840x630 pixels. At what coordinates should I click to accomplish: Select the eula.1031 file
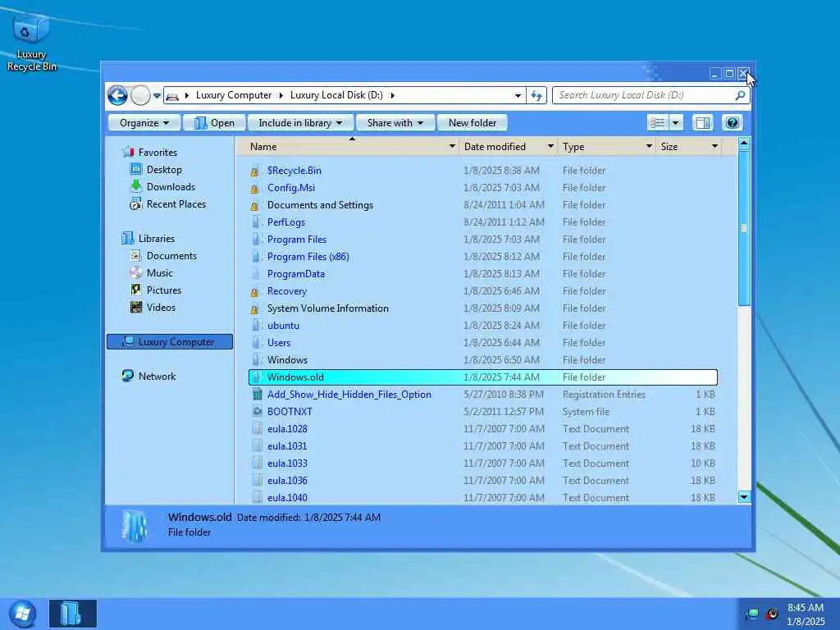click(x=287, y=445)
